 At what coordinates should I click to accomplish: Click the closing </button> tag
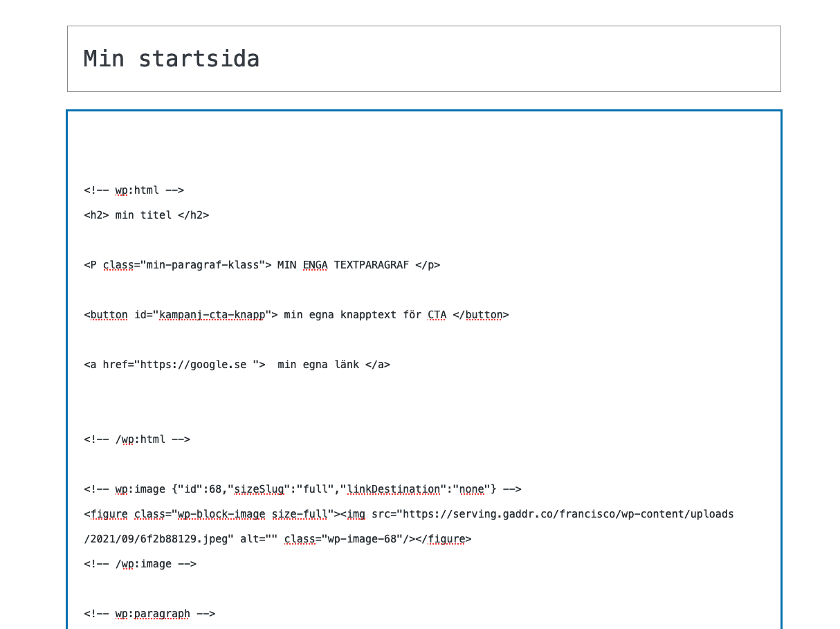(480, 315)
